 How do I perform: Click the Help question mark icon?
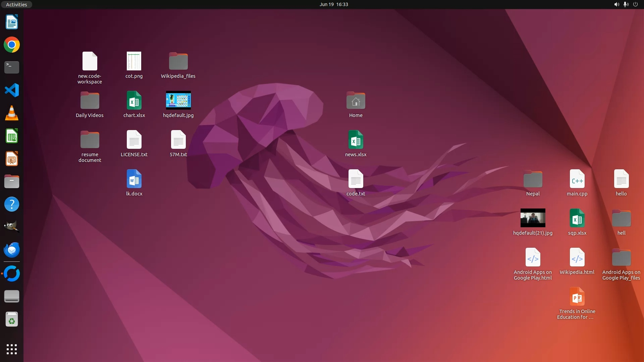(x=12, y=204)
